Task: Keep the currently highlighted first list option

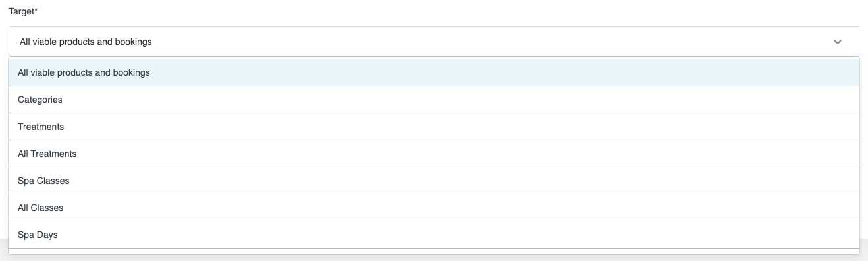Action: [434, 72]
